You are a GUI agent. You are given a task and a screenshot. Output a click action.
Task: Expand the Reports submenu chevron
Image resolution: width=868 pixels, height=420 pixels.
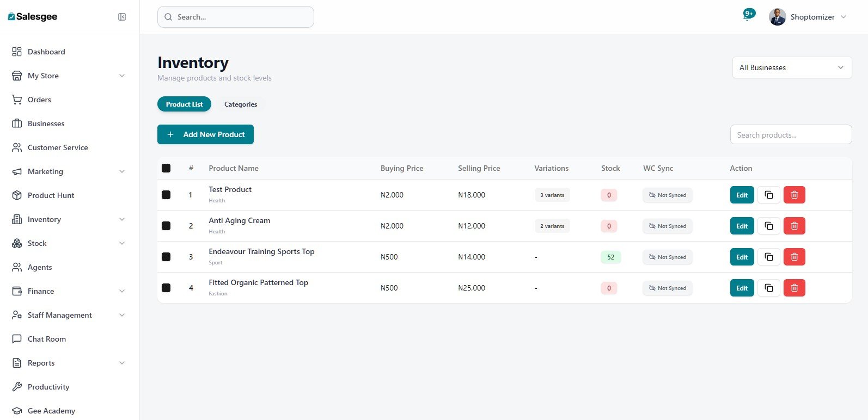pos(122,363)
